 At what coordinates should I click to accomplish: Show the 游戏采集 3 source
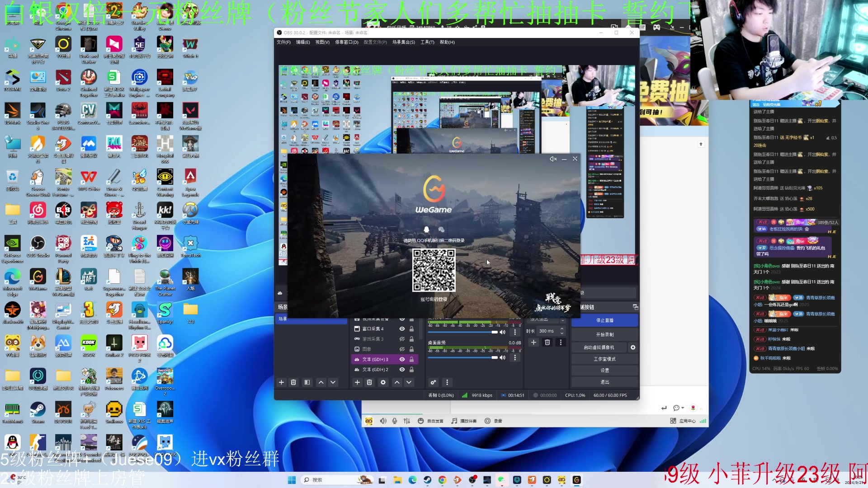point(402,339)
